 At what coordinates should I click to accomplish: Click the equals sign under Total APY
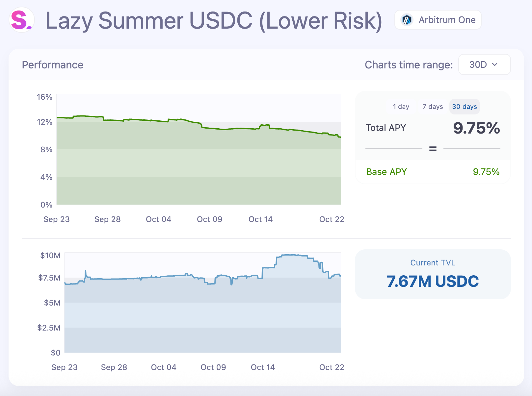433,149
